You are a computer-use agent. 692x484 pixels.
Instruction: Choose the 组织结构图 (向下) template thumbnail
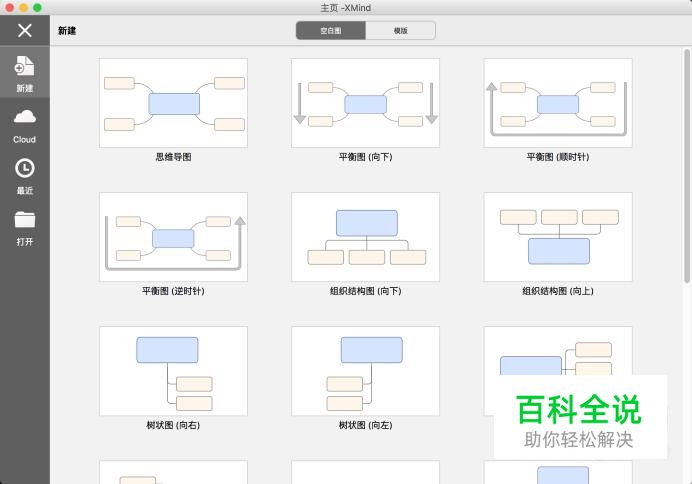click(x=365, y=237)
